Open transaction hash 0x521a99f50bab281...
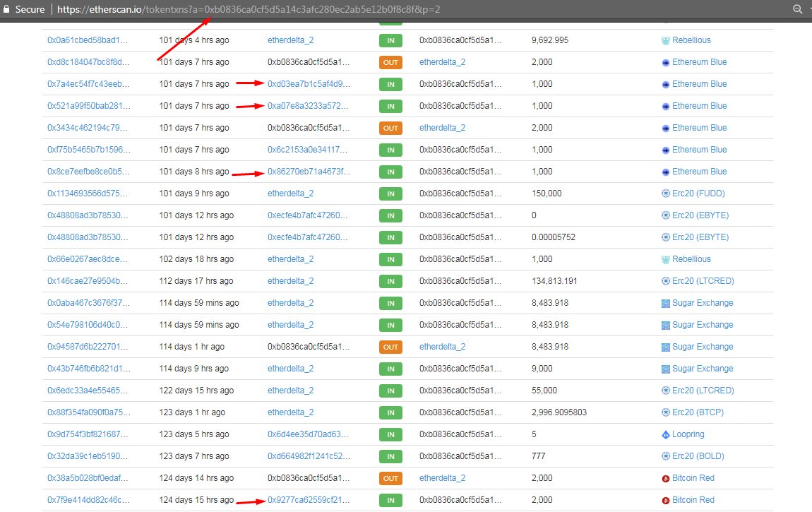 [89, 106]
